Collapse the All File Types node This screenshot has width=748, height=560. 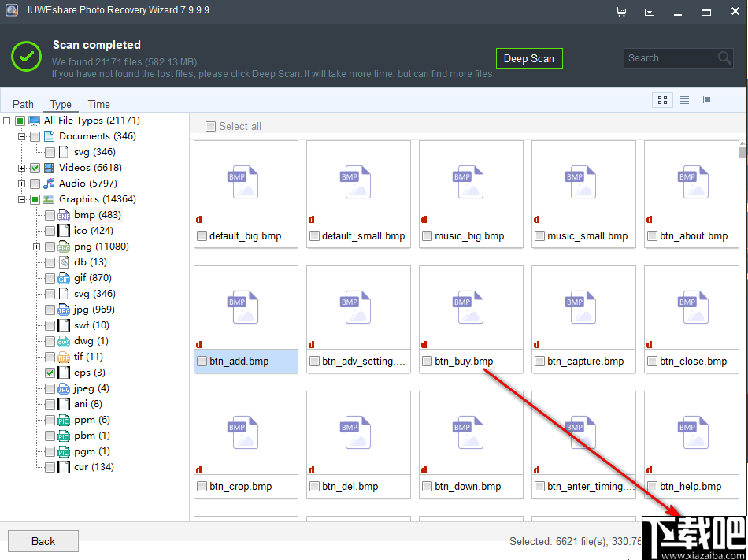tap(7, 120)
